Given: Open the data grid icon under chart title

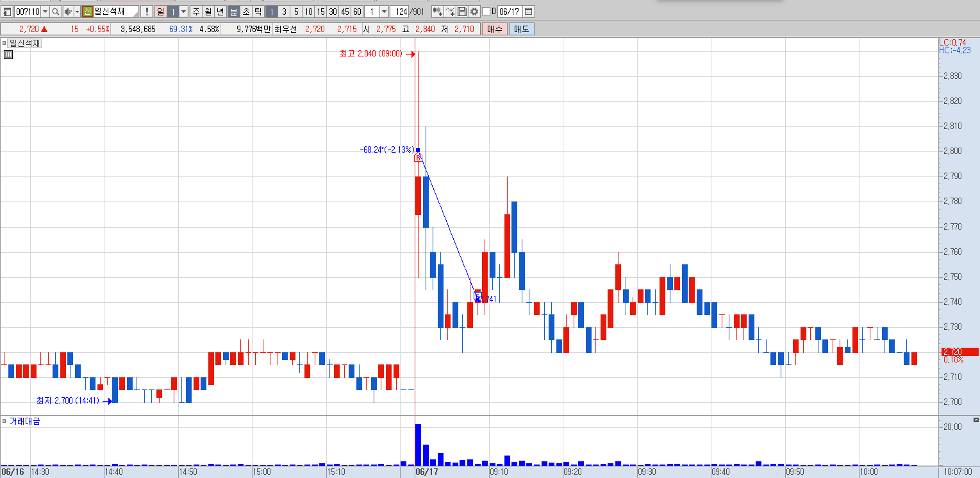Looking at the screenshot, I should (x=8, y=55).
